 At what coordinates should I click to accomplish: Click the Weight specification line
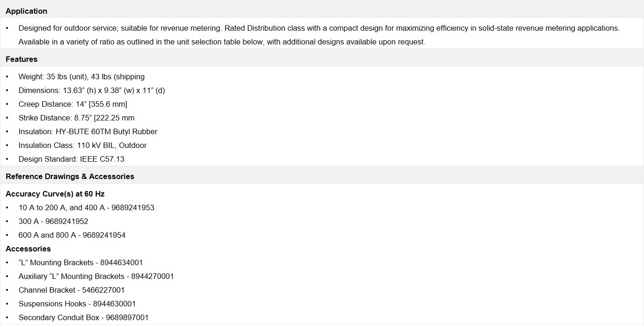point(81,76)
